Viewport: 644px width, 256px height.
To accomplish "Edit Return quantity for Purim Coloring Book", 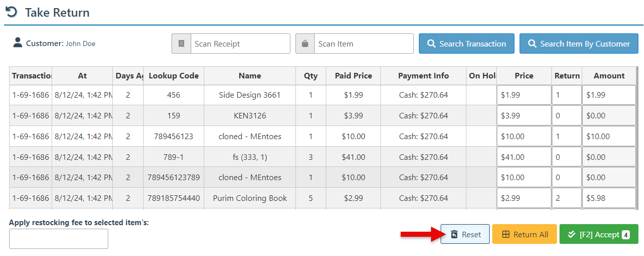I will 567,198.
